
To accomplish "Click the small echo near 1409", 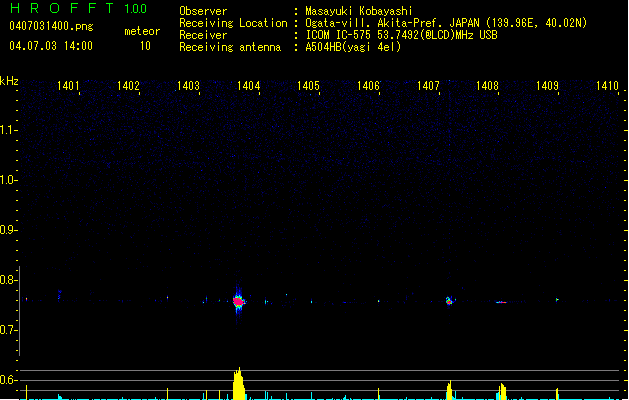I will coord(557,299).
